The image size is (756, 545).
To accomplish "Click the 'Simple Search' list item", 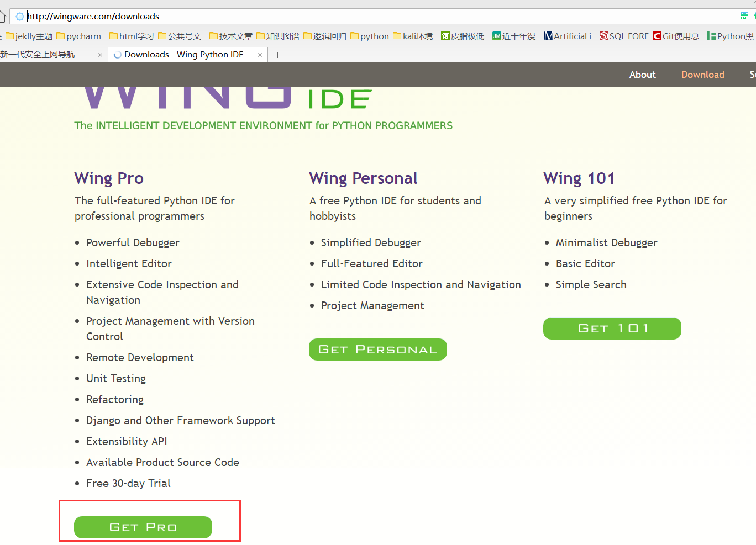I will point(591,284).
